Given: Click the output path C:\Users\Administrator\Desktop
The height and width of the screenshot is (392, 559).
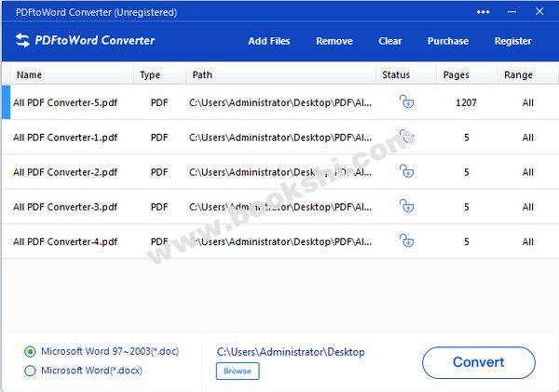Looking at the screenshot, I should coord(291,352).
